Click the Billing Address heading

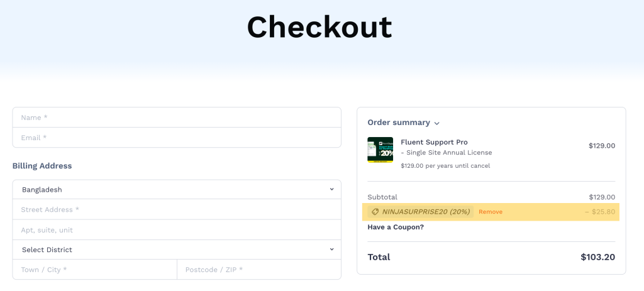click(x=42, y=166)
